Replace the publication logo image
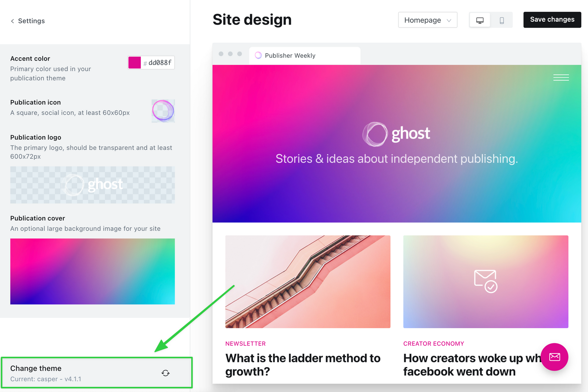Screen dimensions: 588x392 click(93, 185)
